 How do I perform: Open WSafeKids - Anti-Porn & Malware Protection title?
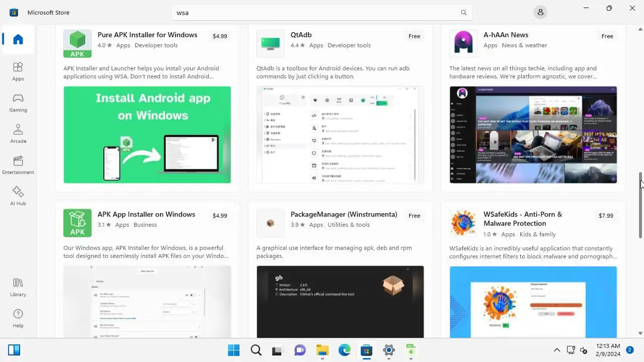pyautogui.click(x=523, y=219)
